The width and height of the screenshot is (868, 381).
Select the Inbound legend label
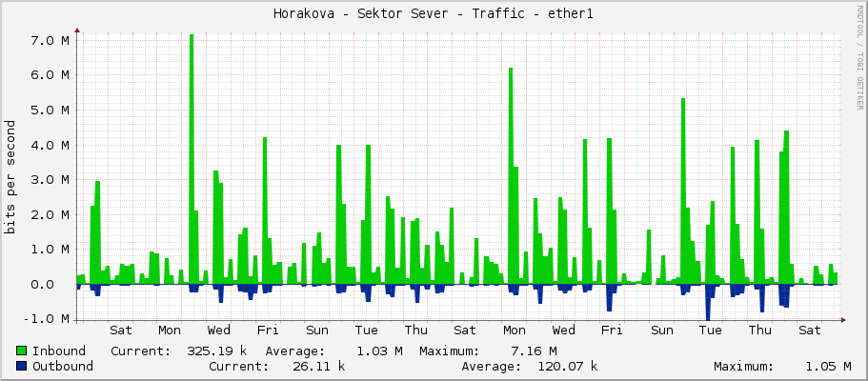point(58,351)
